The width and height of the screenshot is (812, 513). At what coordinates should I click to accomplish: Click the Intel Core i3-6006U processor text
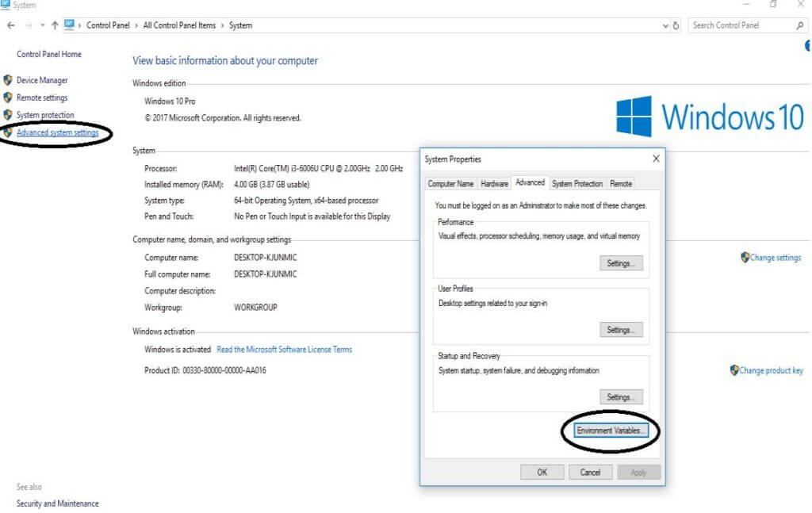319,169
